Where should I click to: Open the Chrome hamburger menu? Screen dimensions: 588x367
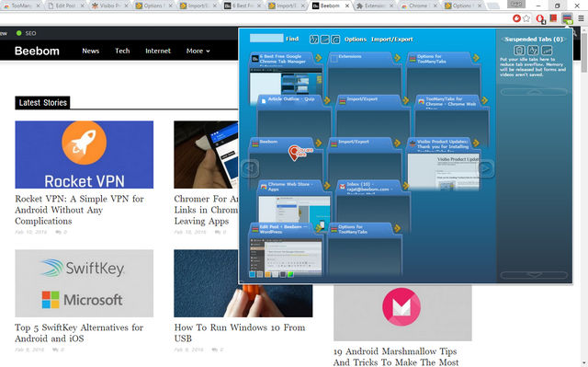(581, 18)
